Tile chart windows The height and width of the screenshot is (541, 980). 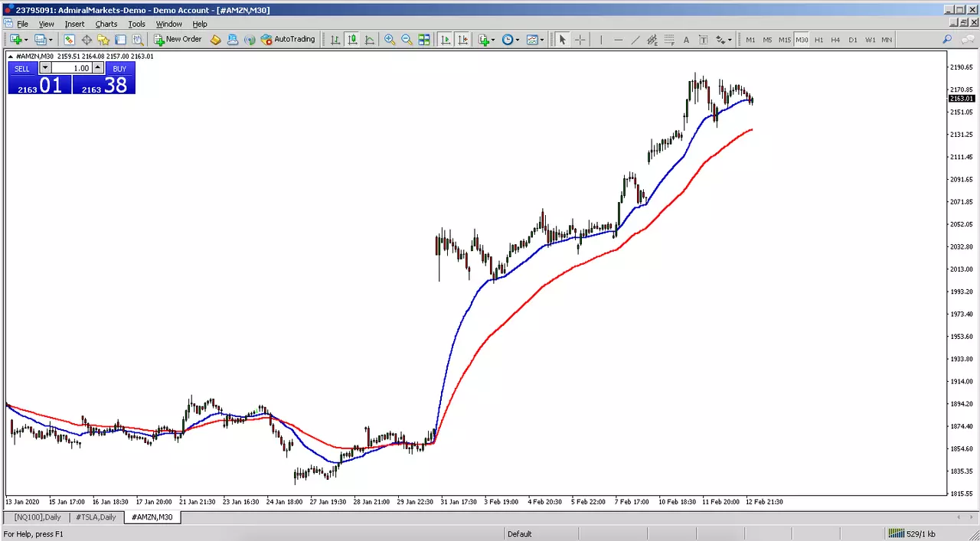[424, 40]
